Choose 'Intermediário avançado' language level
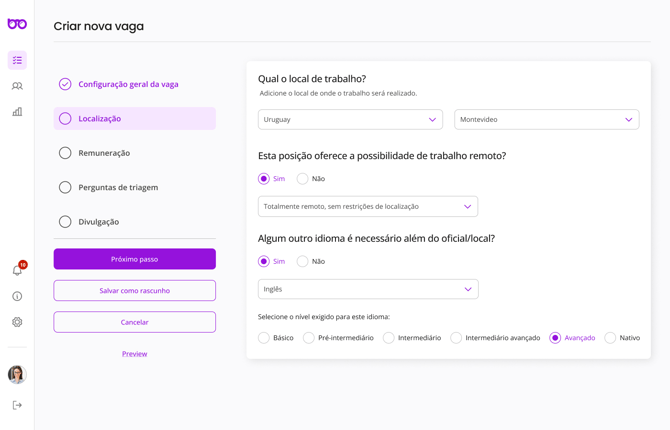 point(456,338)
